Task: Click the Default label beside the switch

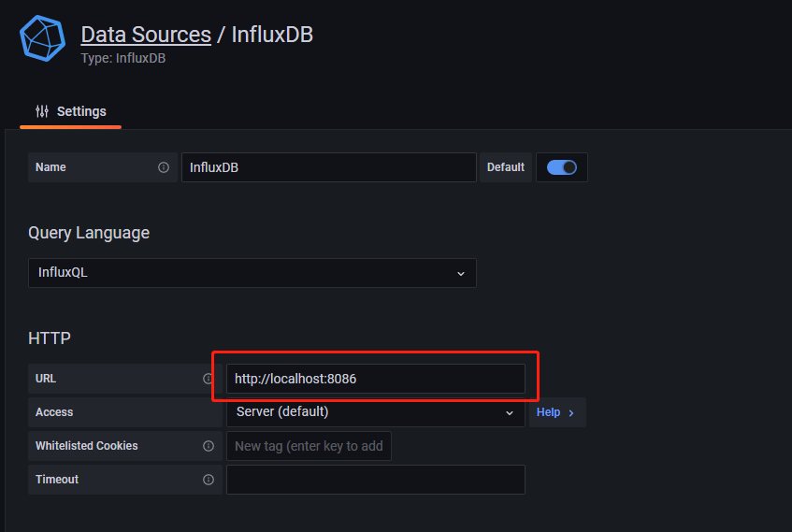Action: [506, 167]
